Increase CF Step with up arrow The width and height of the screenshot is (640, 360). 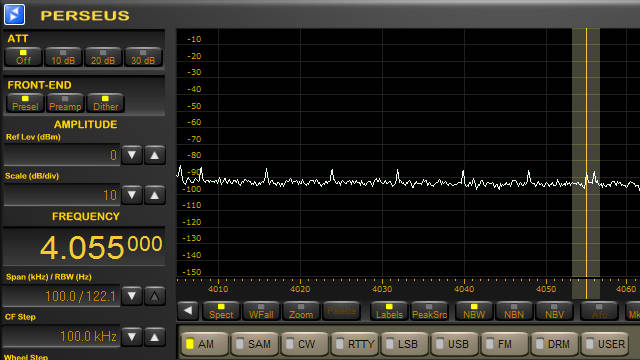[154, 337]
